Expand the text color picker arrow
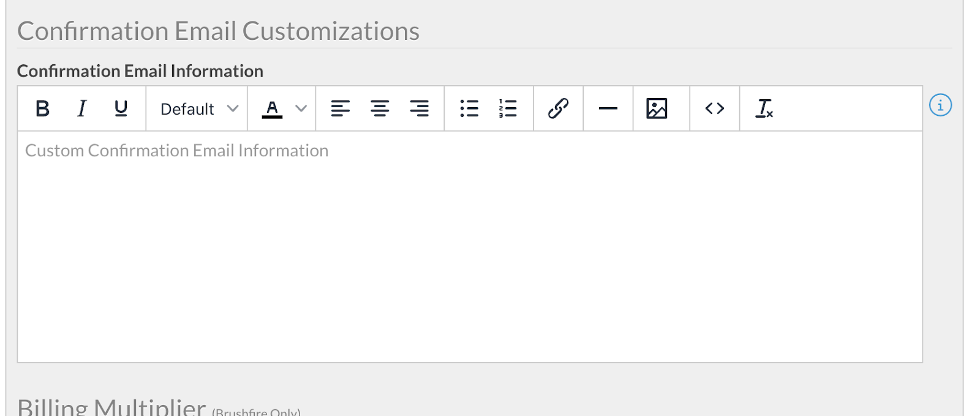The image size is (980, 416). tap(301, 108)
